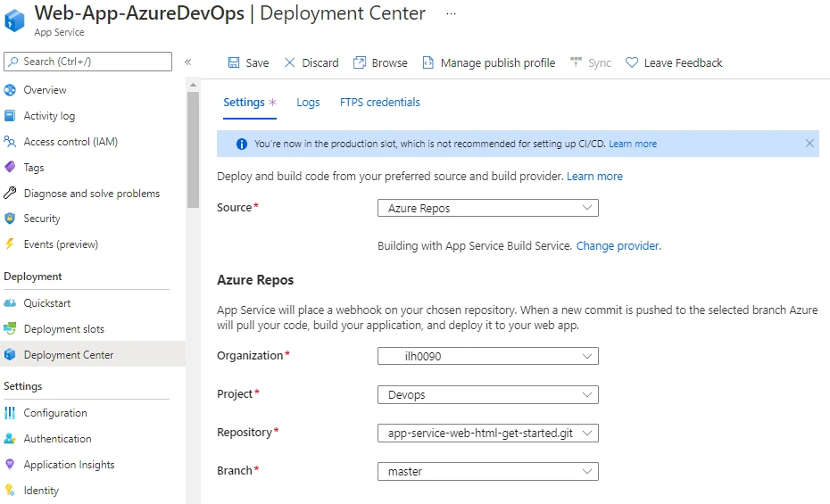Image resolution: width=830 pixels, height=504 pixels.
Task: Click the Save disk icon
Action: [234, 63]
